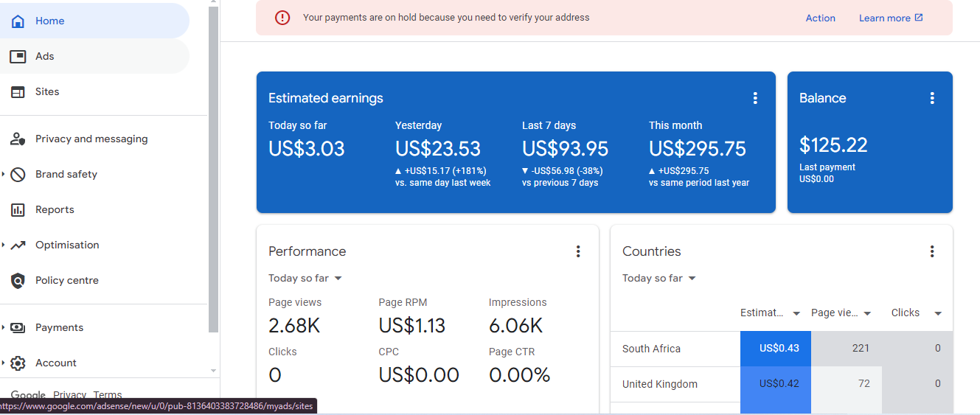The image size is (980, 415).
Task: Click the Brand safety blocked-circle icon
Action: click(18, 174)
